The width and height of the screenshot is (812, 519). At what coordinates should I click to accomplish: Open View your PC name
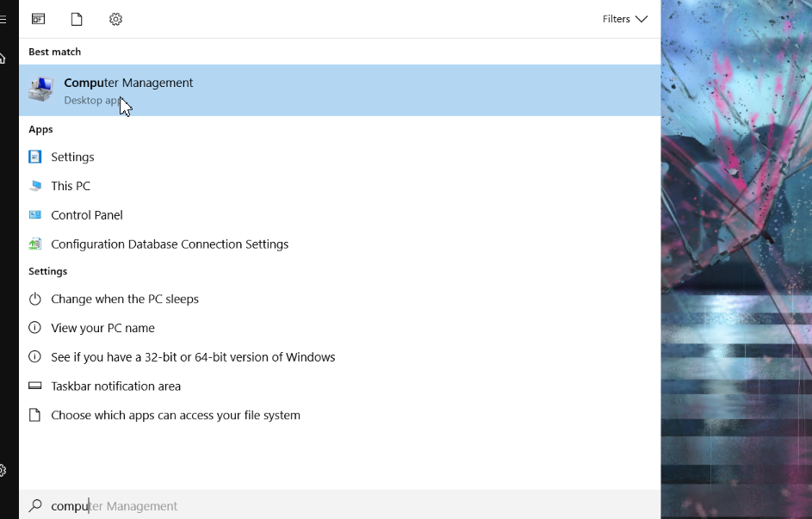(340, 328)
